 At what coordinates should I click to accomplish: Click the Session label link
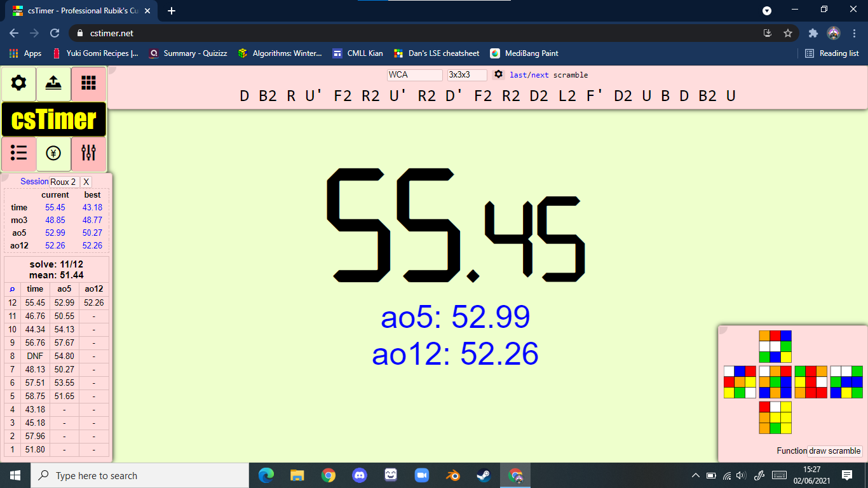click(x=34, y=181)
